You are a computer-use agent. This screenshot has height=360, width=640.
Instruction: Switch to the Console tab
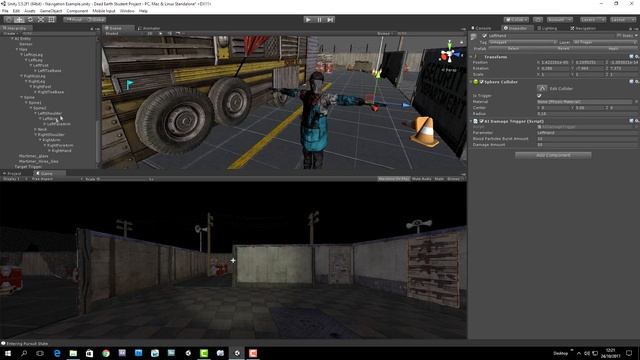(x=482, y=28)
